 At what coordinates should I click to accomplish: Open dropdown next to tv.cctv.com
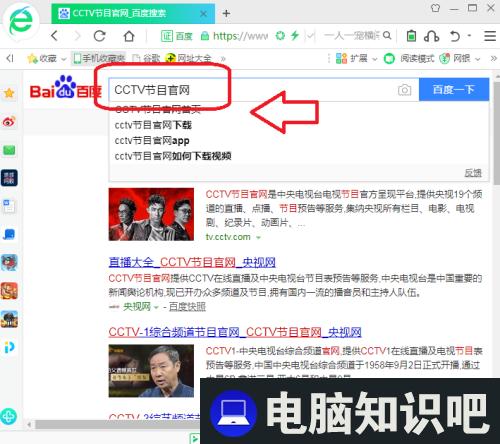pyautogui.click(x=258, y=237)
